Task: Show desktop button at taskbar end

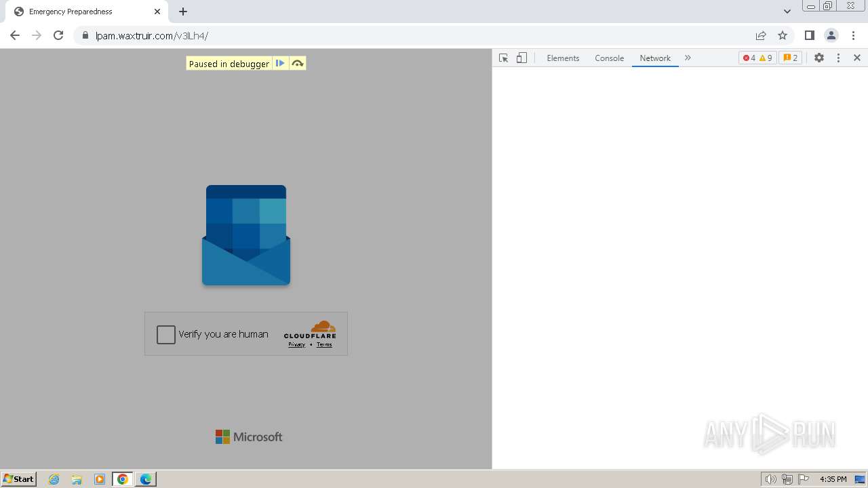Action: coord(860,479)
